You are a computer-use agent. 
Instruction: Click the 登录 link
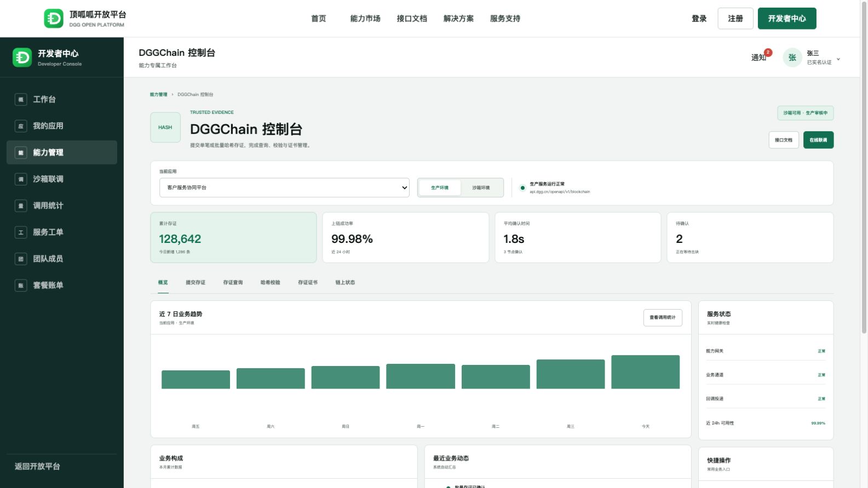pyautogui.click(x=699, y=19)
